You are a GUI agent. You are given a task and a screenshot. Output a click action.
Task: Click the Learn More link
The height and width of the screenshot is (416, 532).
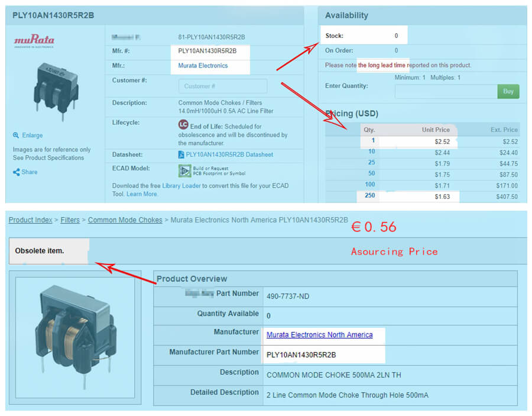141,194
